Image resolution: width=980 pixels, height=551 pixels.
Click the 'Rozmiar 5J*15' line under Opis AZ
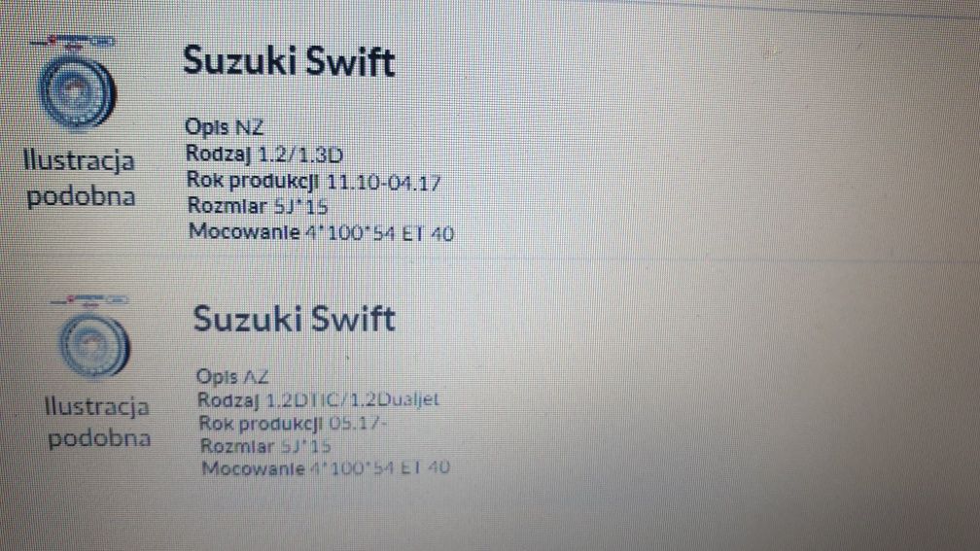coord(265,446)
